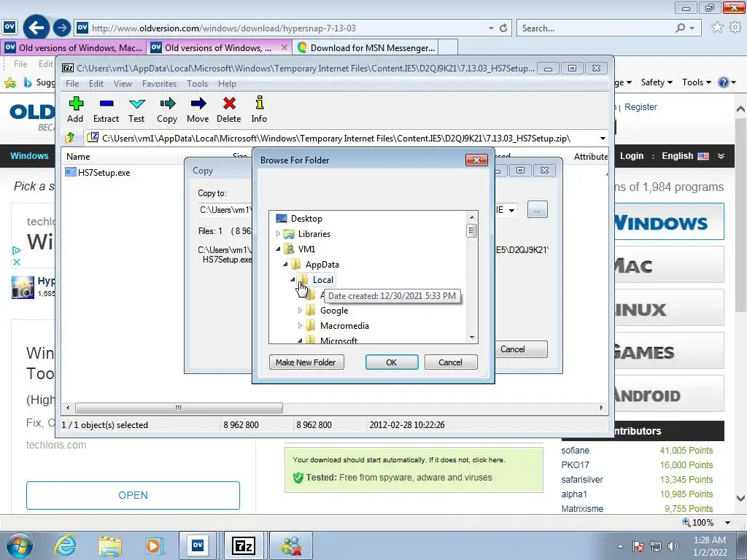
Task: Open the 7-Zip Favorites menu
Action: (x=160, y=84)
